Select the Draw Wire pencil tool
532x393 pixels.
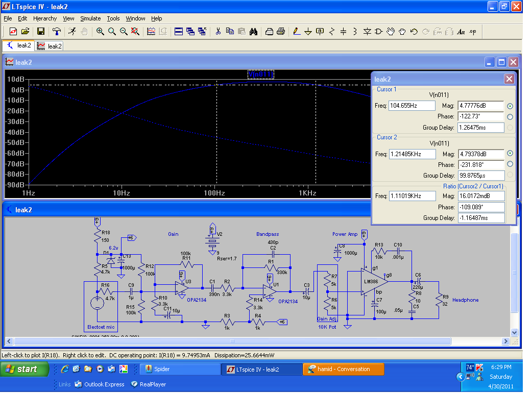pyautogui.click(x=297, y=32)
